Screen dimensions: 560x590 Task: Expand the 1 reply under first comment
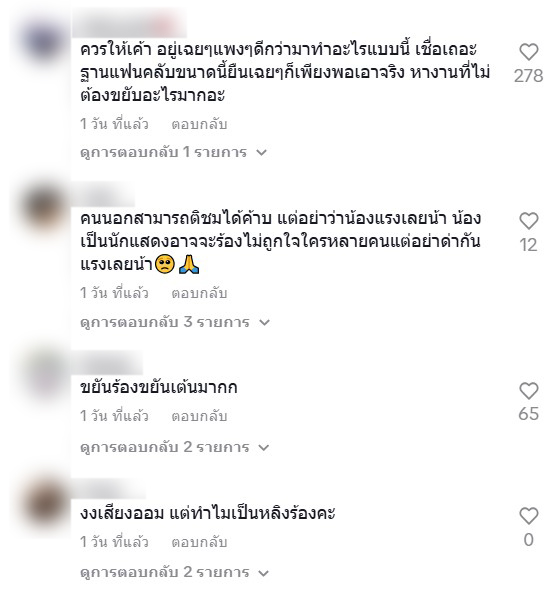pyautogui.click(x=173, y=152)
